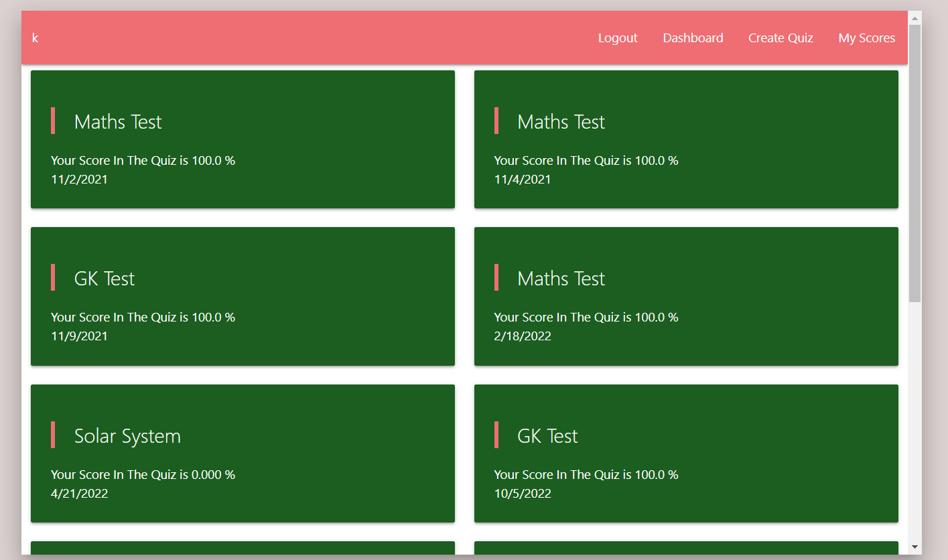Click the vertical scrollbar thumb

pyautogui.click(x=915, y=163)
